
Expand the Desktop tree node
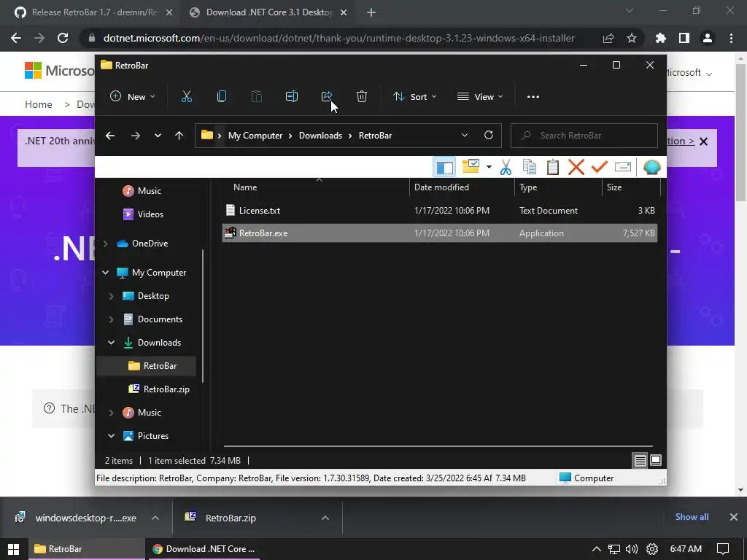click(111, 296)
